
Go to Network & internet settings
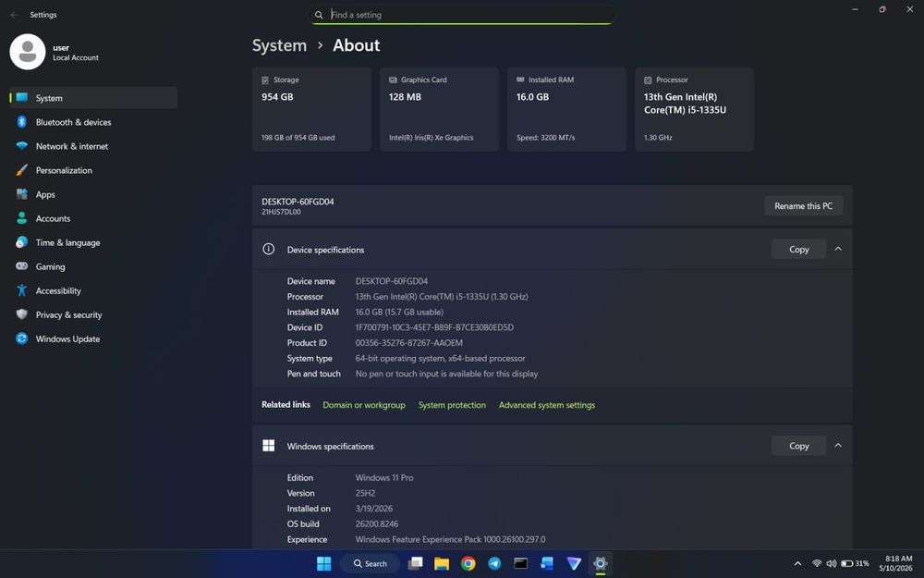pos(93,146)
